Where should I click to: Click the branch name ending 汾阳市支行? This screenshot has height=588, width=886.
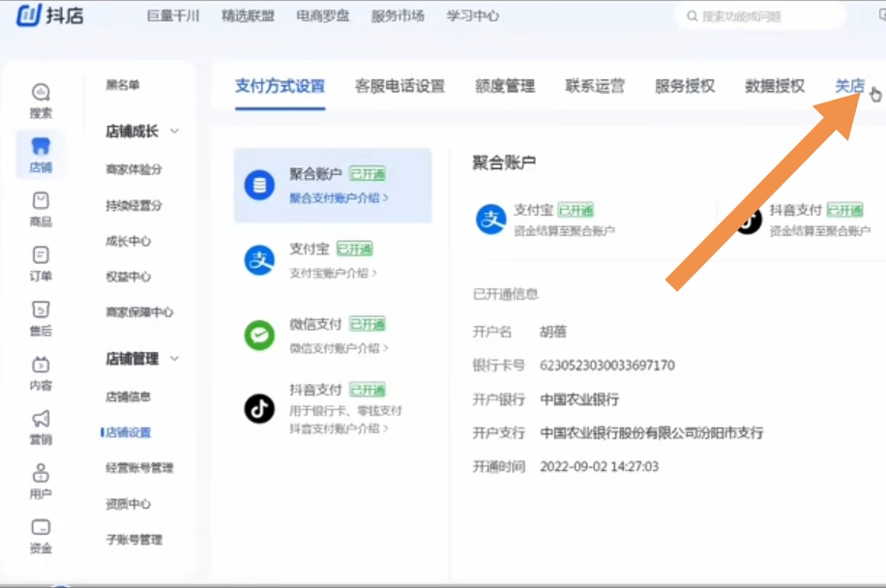[x=652, y=432]
